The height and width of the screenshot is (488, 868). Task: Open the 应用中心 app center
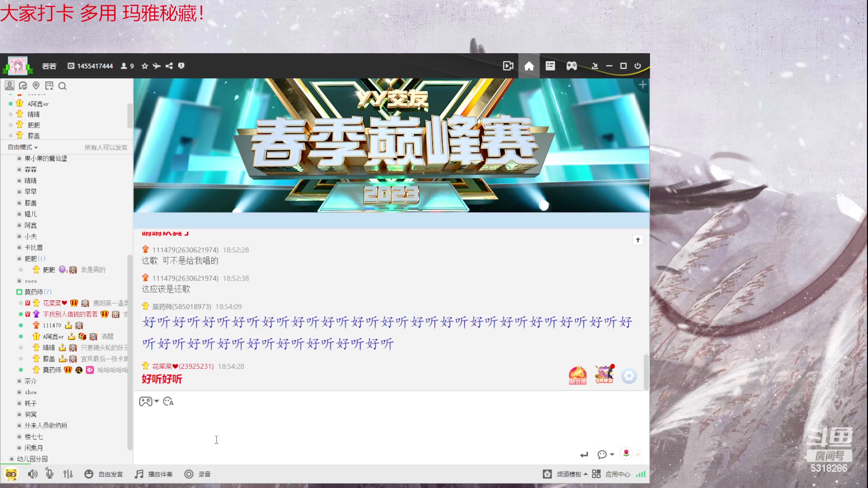pyautogui.click(x=611, y=474)
